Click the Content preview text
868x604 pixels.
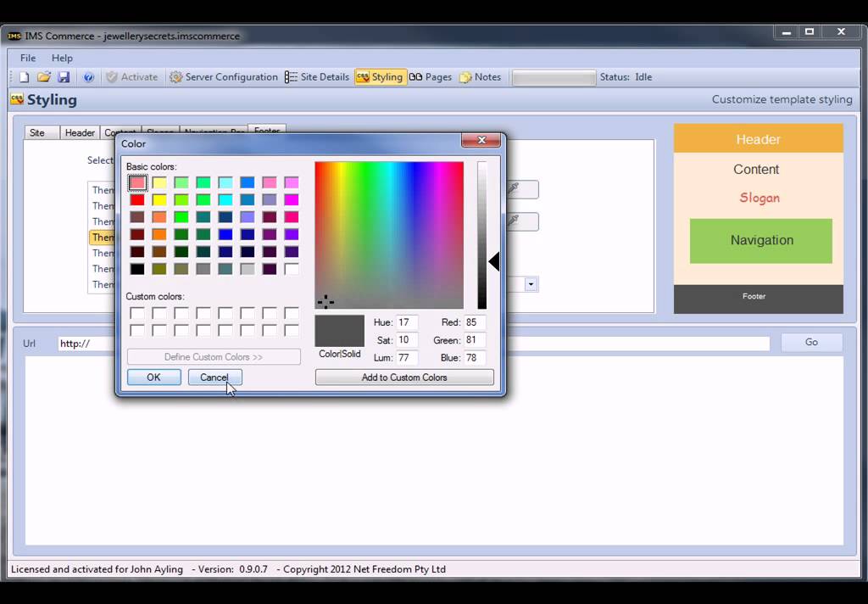coord(756,169)
